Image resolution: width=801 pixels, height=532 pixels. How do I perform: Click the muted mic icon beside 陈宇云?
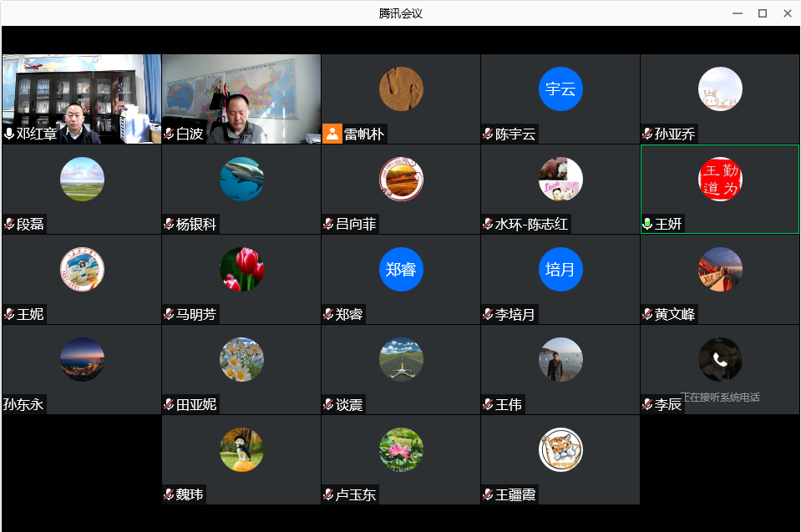tap(488, 134)
